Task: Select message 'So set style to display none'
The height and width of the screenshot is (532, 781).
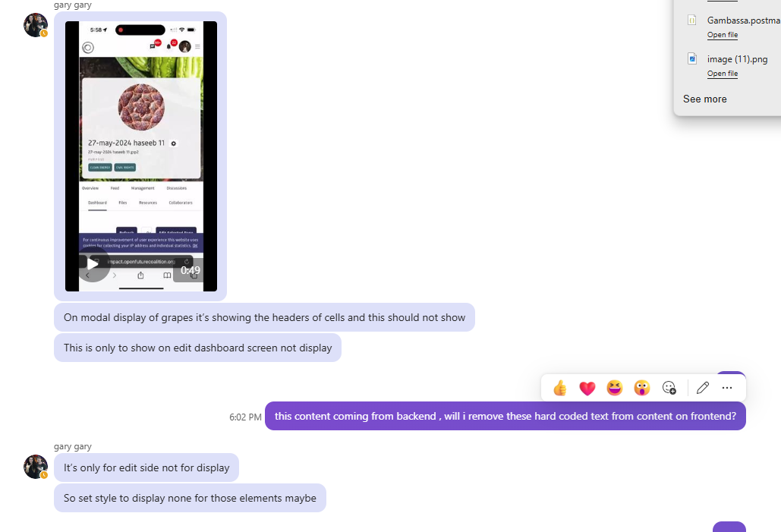Action: pos(190,498)
